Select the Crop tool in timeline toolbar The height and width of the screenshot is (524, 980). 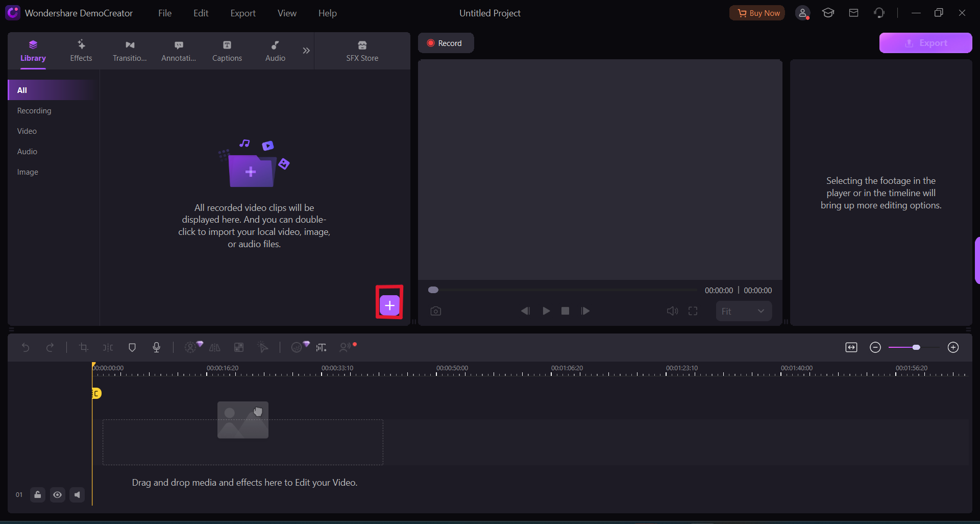click(84, 348)
